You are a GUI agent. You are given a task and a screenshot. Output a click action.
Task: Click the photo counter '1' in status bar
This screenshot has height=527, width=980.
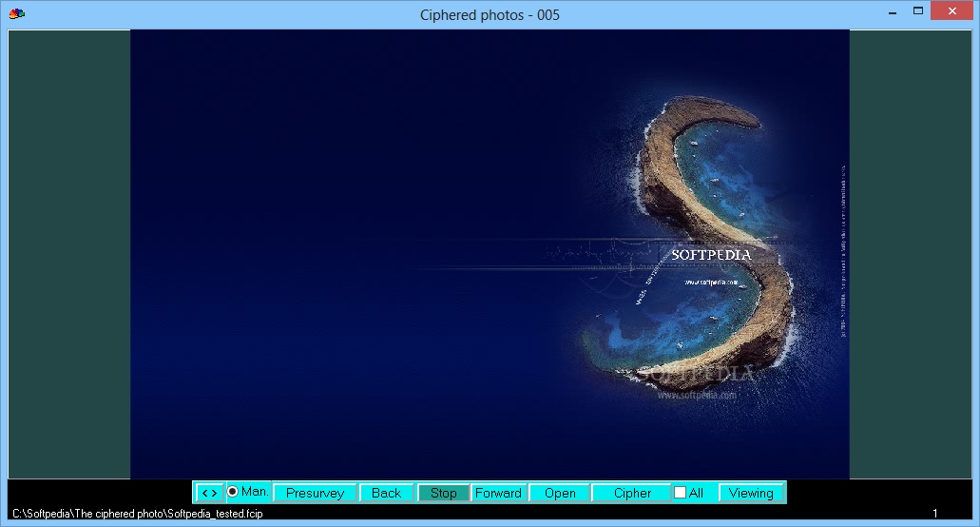click(935, 514)
